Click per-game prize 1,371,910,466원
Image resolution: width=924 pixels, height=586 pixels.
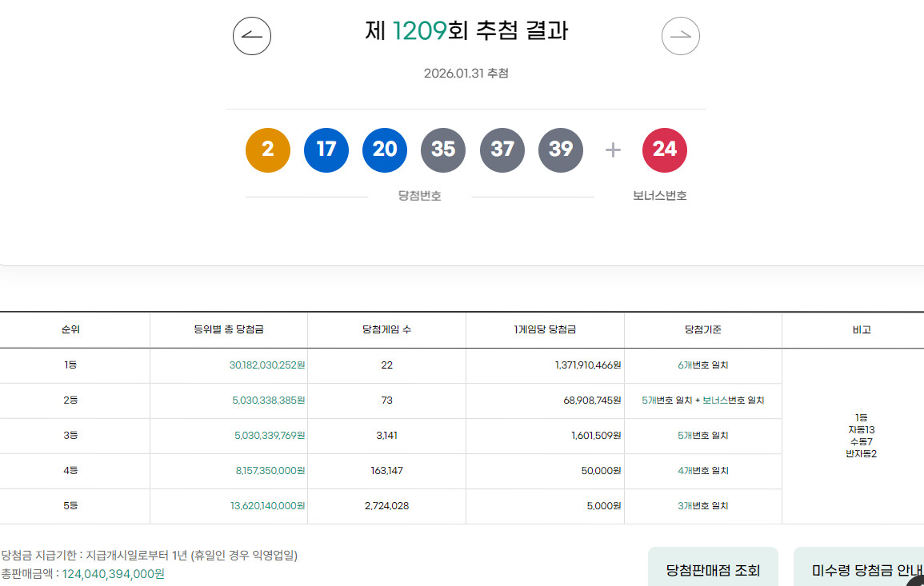pyautogui.click(x=588, y=365)
